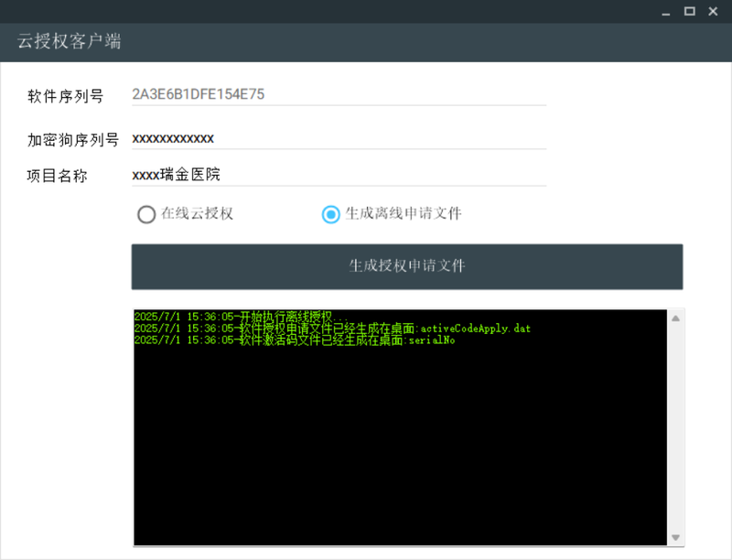
Task: Close the 云授权客户端 window
Action: pyautogui.click(x=713, y=11)
